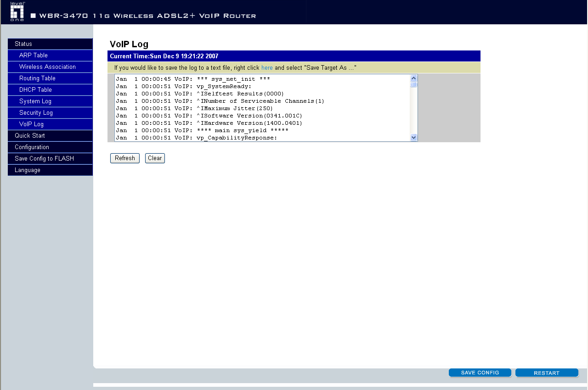Click the 'sys_net_init' log line
The image size is (588, 390).
[x=192, y=79]
